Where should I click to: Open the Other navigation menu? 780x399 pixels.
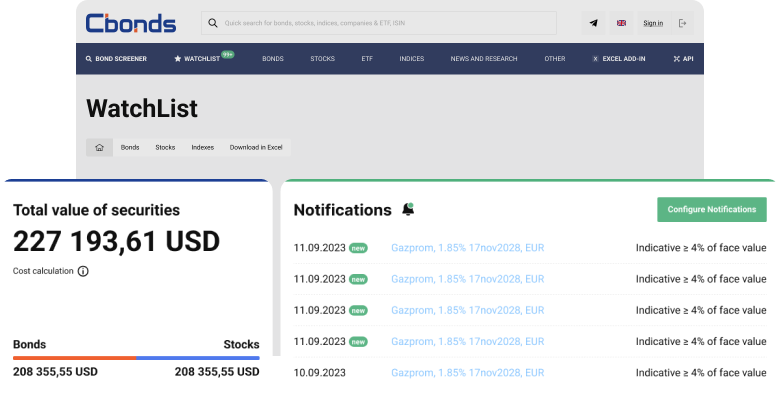coord(555,59)
